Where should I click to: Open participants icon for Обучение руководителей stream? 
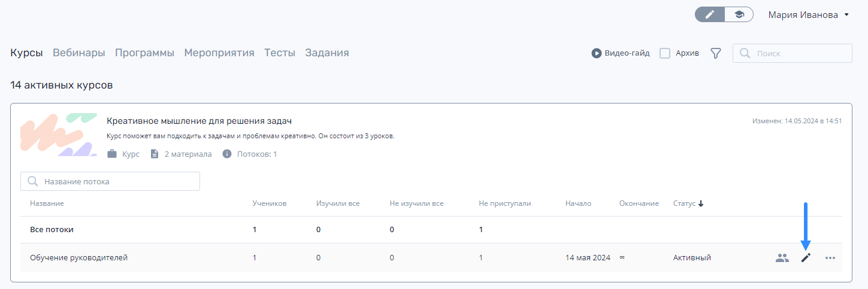click(x=782, y=258)
